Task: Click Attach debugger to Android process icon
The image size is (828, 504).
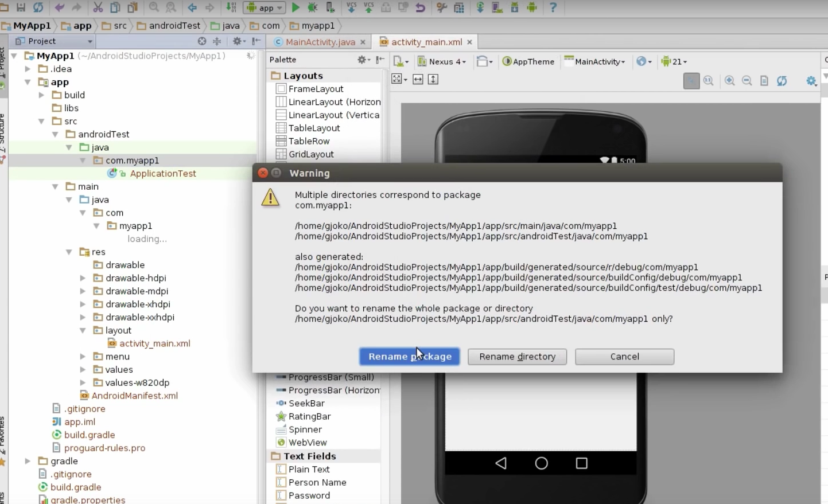Action: 331,7
